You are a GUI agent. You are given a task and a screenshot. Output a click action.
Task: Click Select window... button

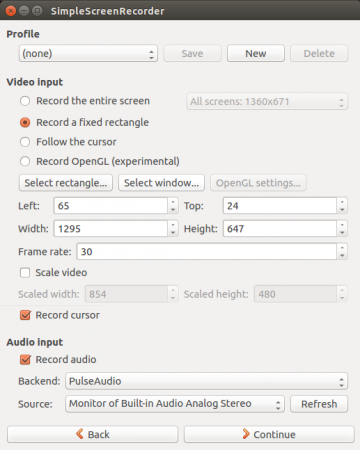(x=161, y=183)
